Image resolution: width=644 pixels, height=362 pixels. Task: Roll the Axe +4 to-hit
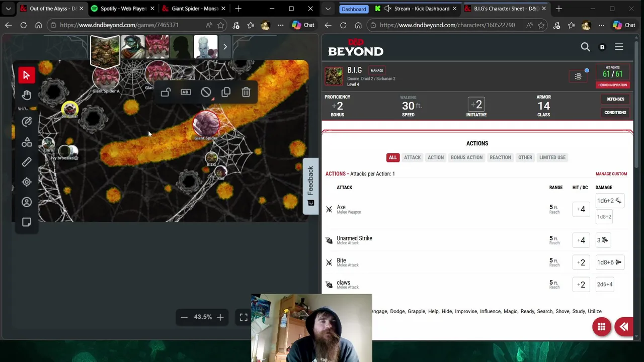pyautogui.click(x=581, y=209)
